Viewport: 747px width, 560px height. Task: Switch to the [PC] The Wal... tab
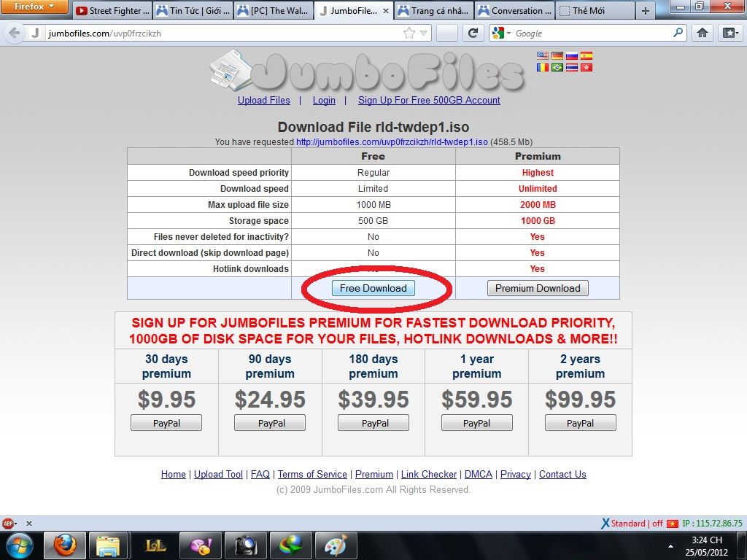pyautogui.click(x=274, y=10)
